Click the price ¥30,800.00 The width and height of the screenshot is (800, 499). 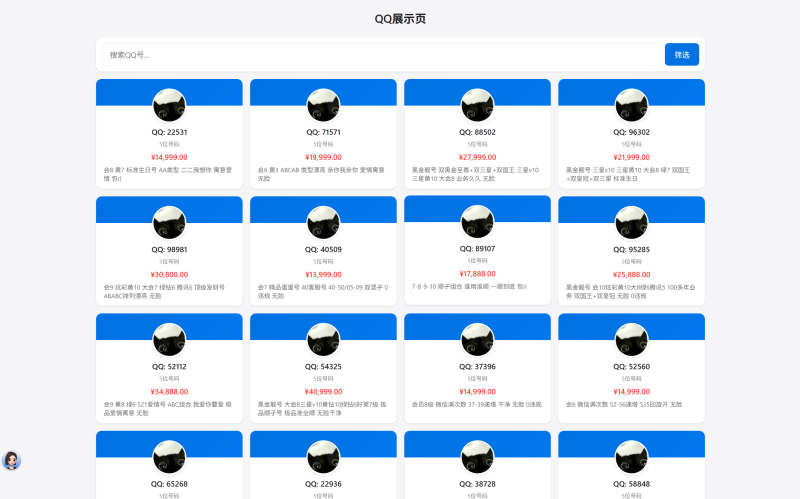click(x=169, y=275)
